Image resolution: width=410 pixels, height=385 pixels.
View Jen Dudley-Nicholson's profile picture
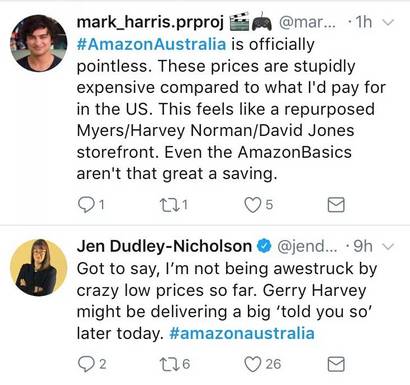coord(38,268)
